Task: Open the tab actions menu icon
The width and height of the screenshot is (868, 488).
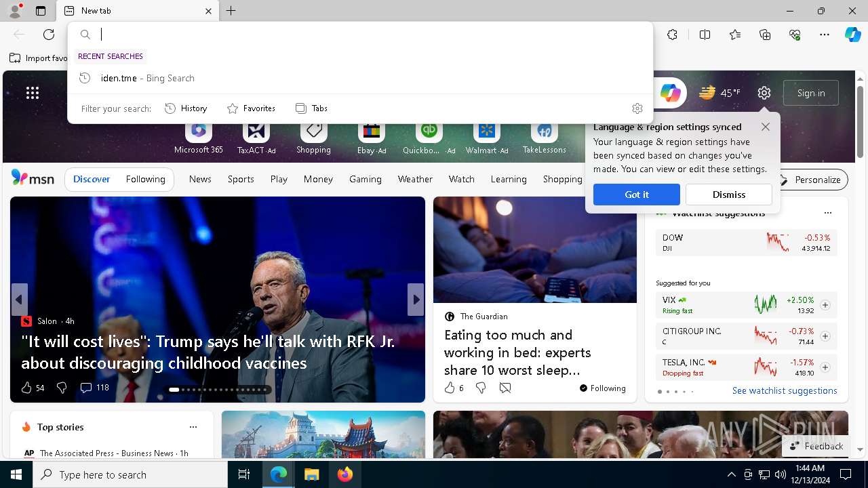Action: 41,11
